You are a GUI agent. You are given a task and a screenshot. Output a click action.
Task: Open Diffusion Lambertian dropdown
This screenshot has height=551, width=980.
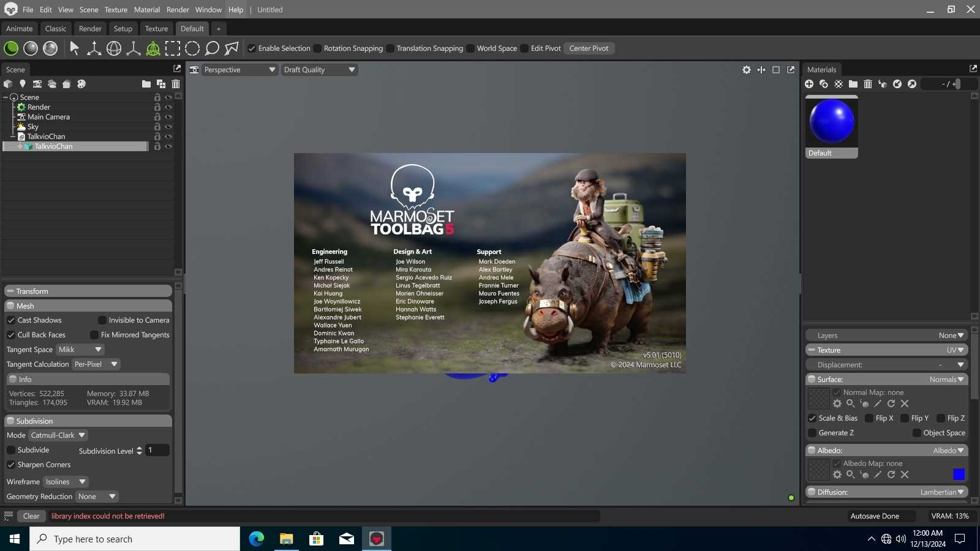point(942,492)
